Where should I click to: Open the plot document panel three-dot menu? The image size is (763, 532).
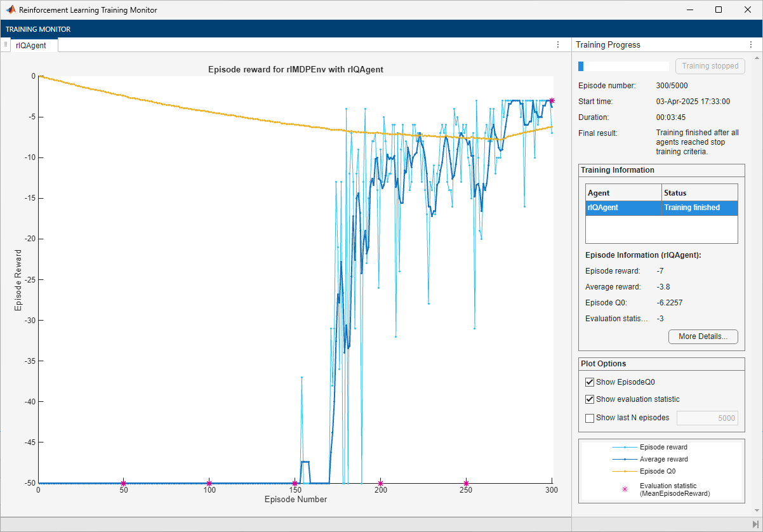[x=557, y=44]
